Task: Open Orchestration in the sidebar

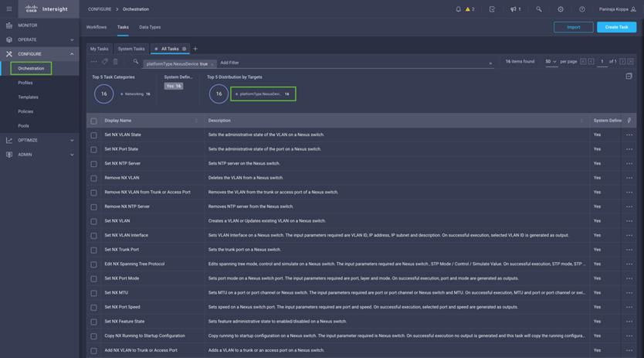Action: (x=31, y=68)
